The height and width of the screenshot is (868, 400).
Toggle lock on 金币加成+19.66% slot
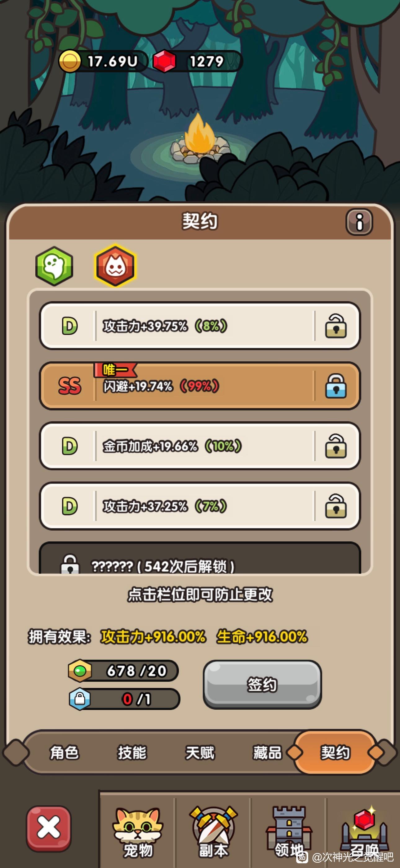(336, 446)
